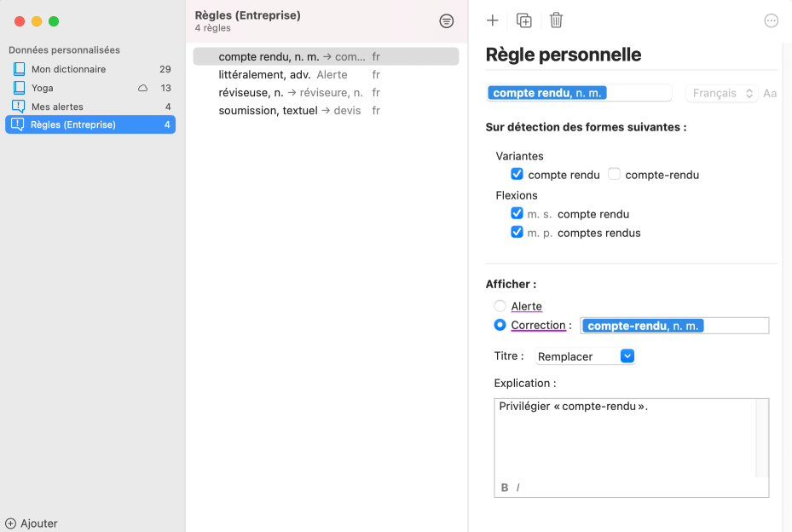
Task: Click the Explication text area
Action: (626, 439)
